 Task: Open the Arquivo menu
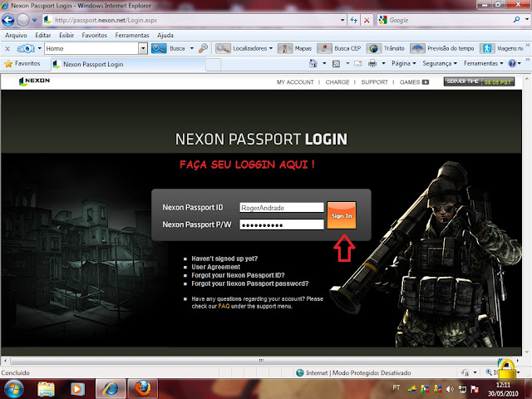click(x=16, y=35)
